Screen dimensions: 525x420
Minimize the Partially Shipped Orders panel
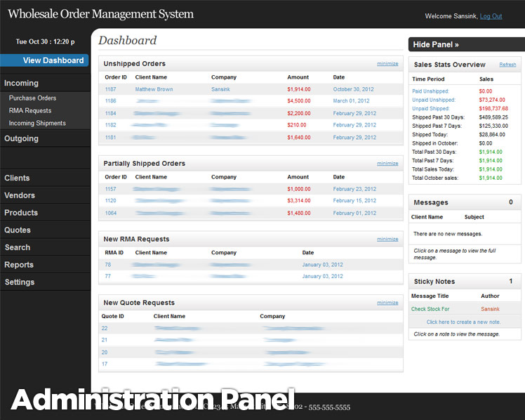387,164
